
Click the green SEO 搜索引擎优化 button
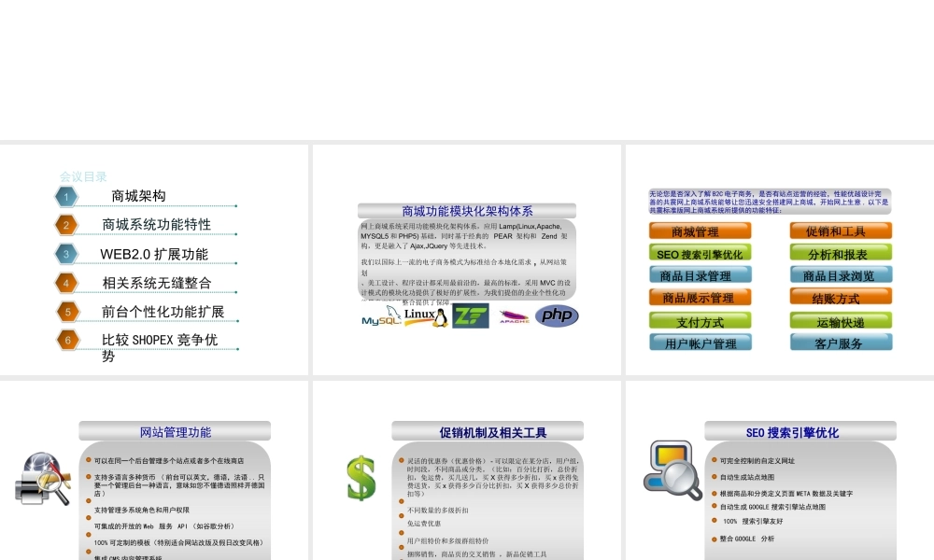700,253
